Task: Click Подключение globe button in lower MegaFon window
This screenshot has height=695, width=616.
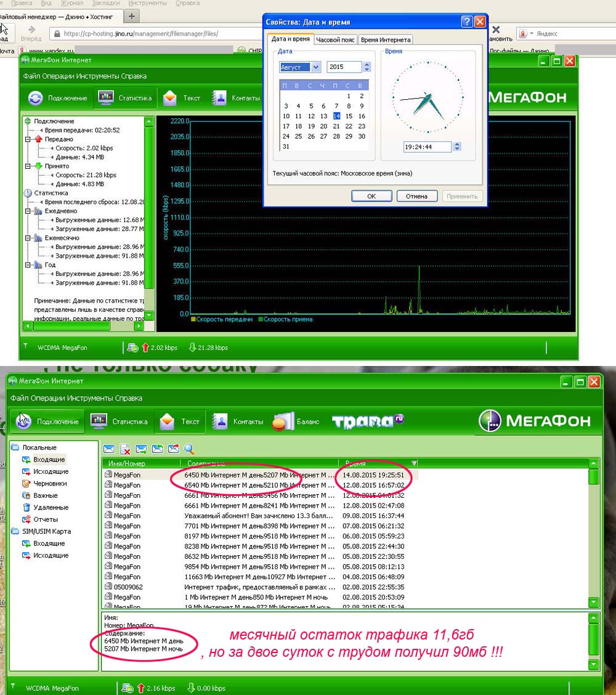Action: pos(47,421)
